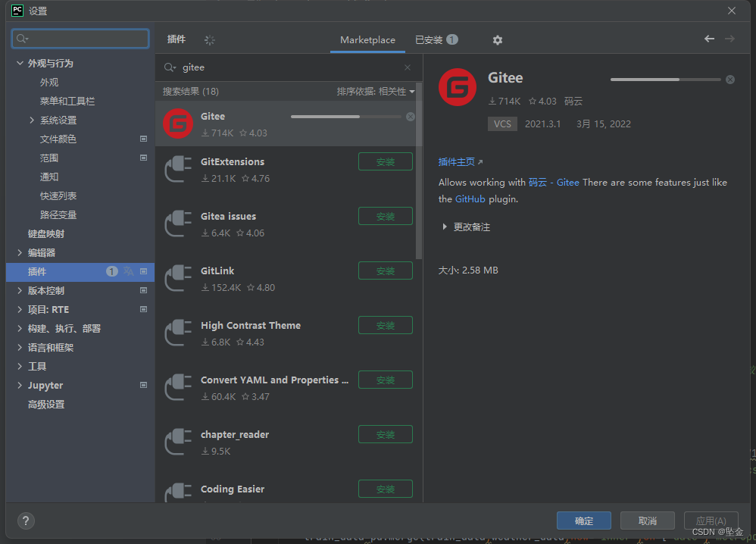Click the search magnifier in plugin search field
The width and height of the screenshot is (756, 544).
170,67
